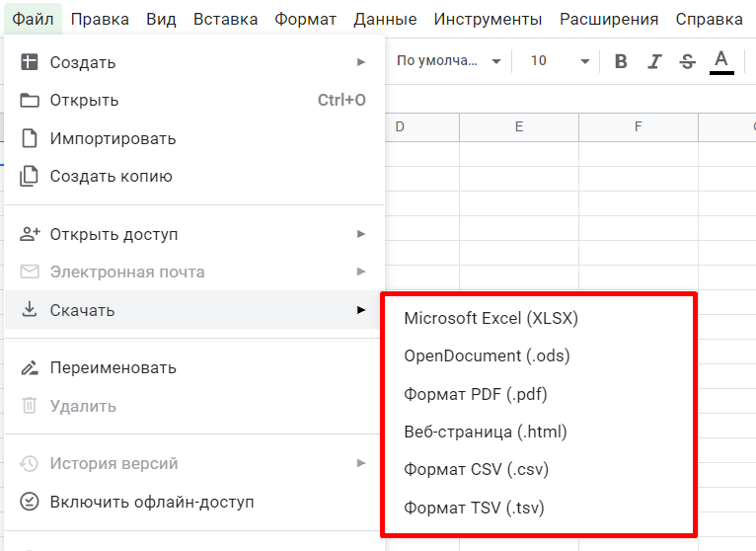Select column F header
Viewport: 756px width, 551px height.
coord(639,127)
